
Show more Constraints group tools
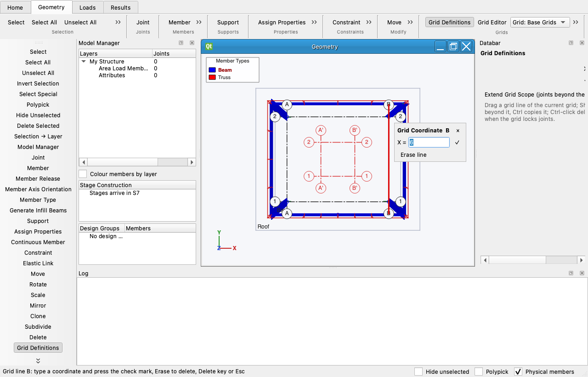point(369,22)
